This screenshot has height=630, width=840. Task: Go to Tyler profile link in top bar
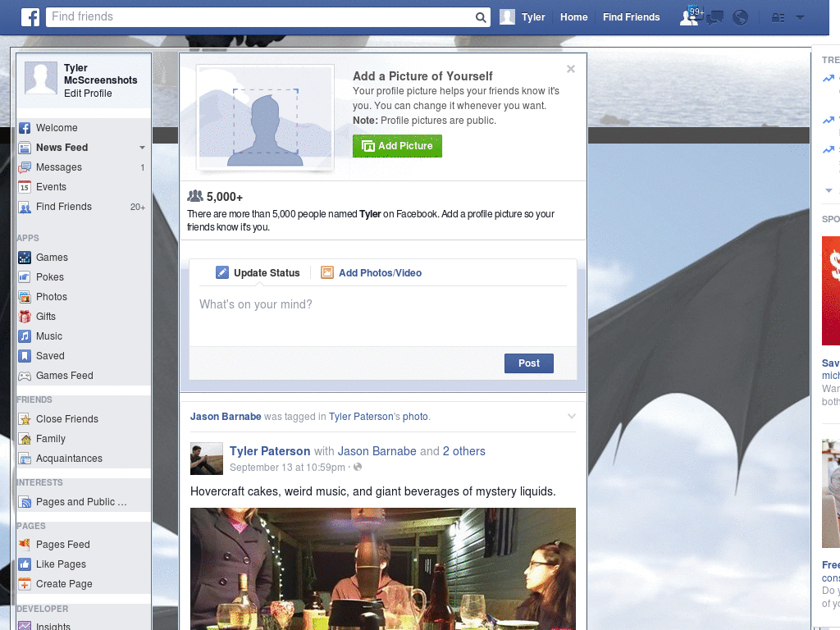point(533,17)
